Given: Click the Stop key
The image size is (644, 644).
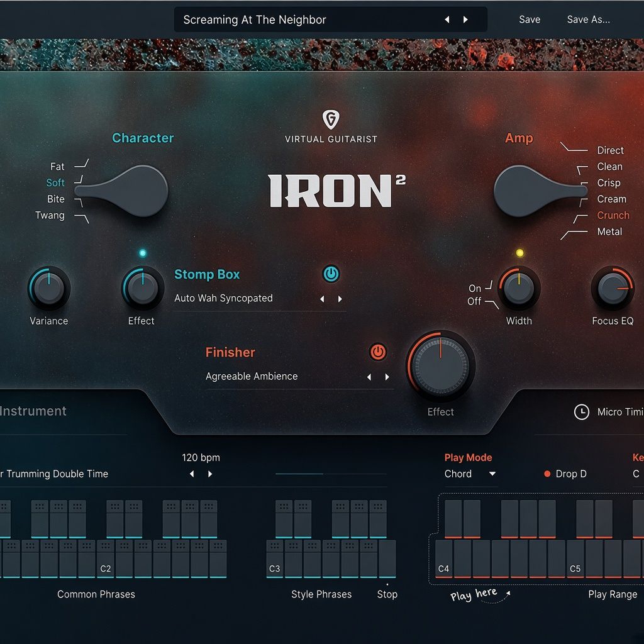Looking at the screenshot, I should [x=387, y=558].
